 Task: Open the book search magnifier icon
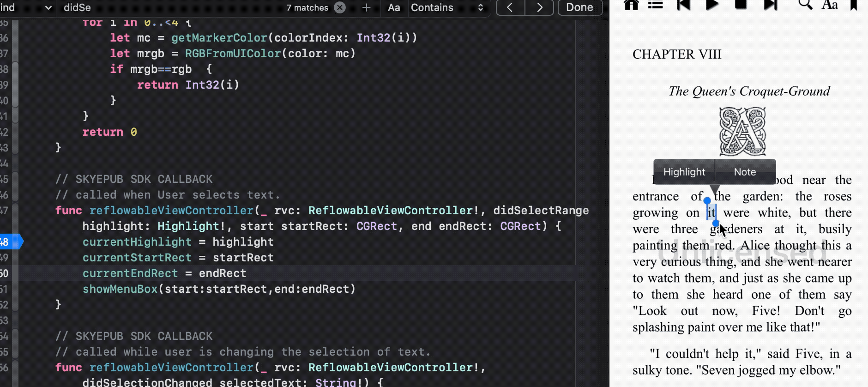[805, 5]
